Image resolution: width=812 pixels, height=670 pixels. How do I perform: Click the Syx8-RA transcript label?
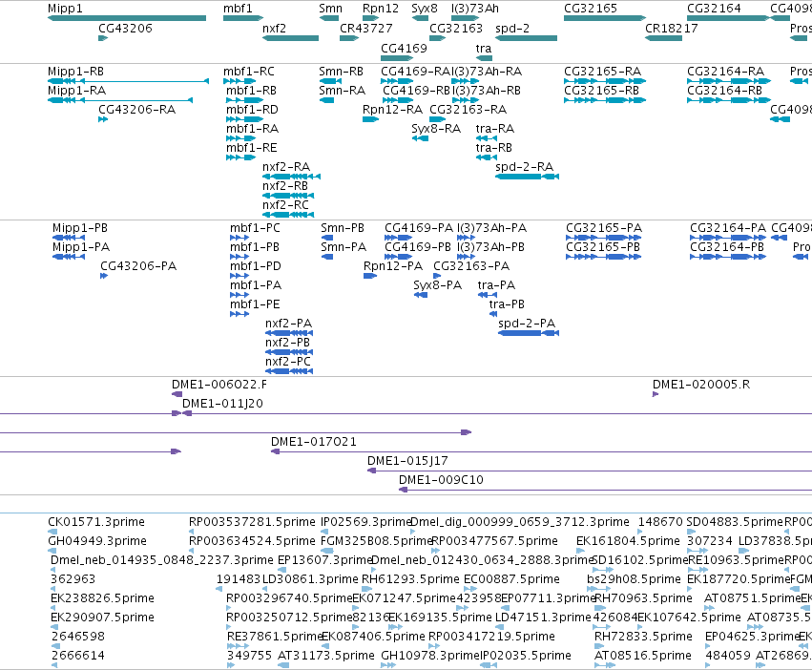tap(436, 129)
